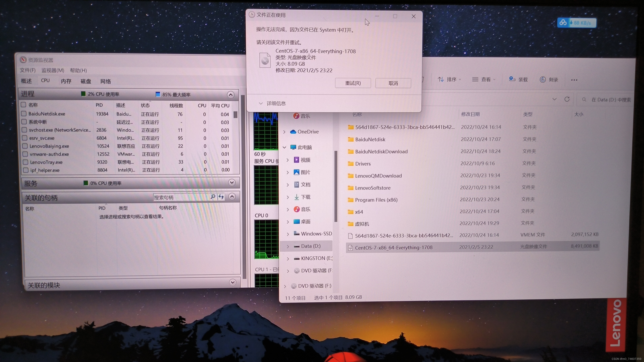Viewport: 644px width, 362px height.
Task: Tick the vmware-authd.exe checkbox
Action: tap(25, 154)
